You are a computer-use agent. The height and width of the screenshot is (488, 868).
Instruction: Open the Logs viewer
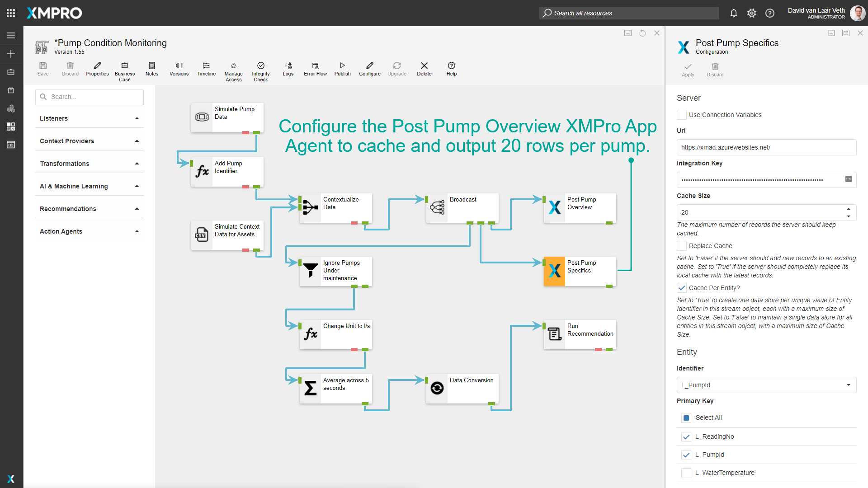coord(288,69)
